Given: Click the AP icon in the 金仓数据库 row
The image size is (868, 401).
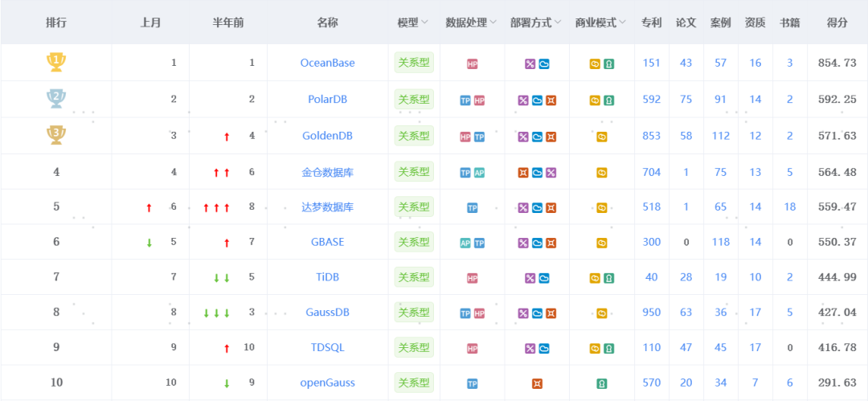Looking at the screenshot, I should pos(479,173).
